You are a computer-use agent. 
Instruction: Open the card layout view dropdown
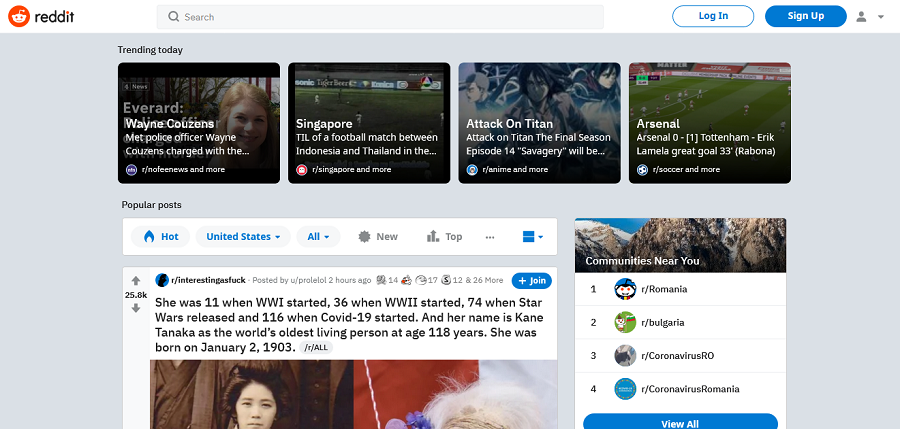[533, 237]
